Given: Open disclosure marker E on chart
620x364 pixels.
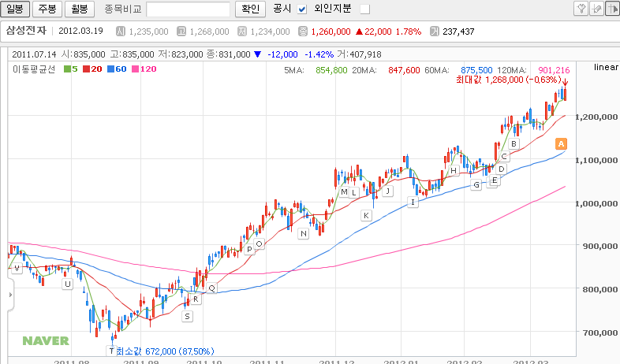Looking at the screenshot, I should click(x=495, y=180).
